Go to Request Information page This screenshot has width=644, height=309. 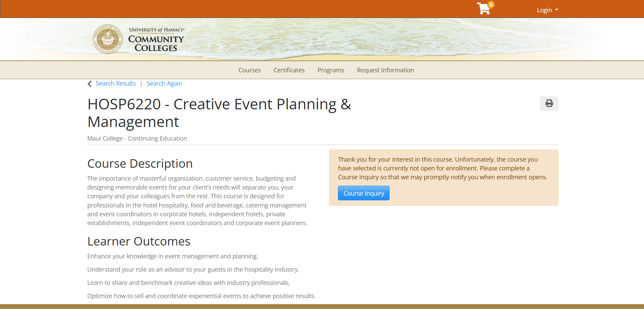click(385, 70)
